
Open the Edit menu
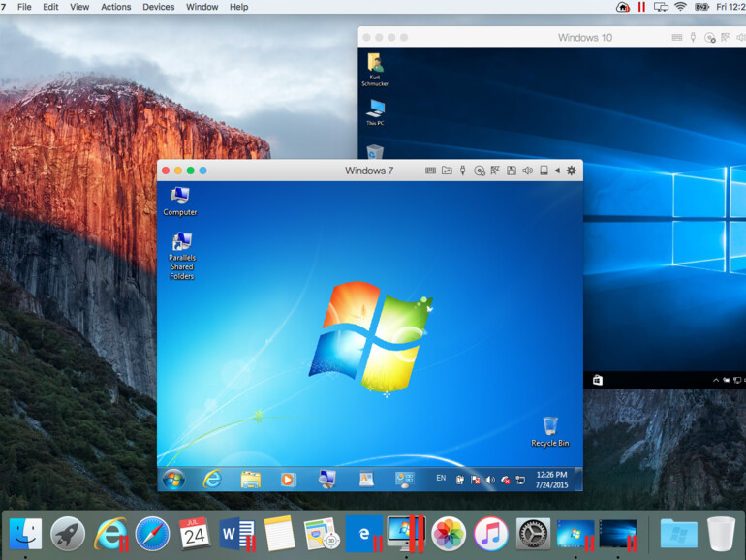click(x=50, y=7)
